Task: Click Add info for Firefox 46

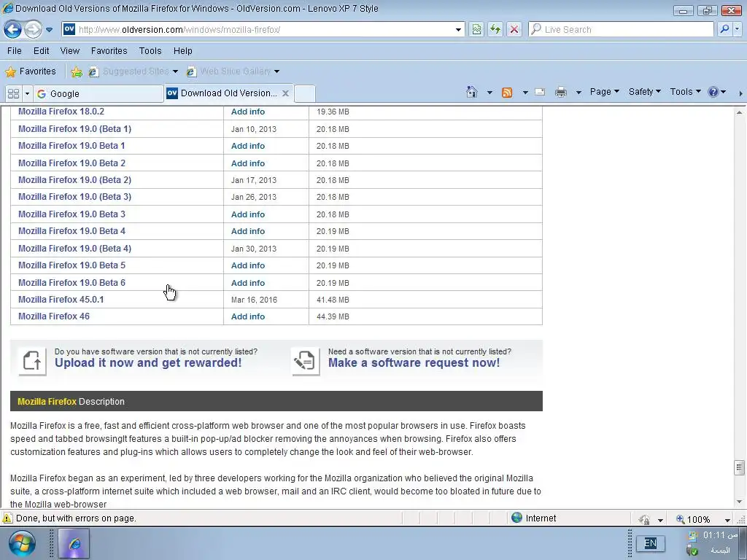Action: 248,316
